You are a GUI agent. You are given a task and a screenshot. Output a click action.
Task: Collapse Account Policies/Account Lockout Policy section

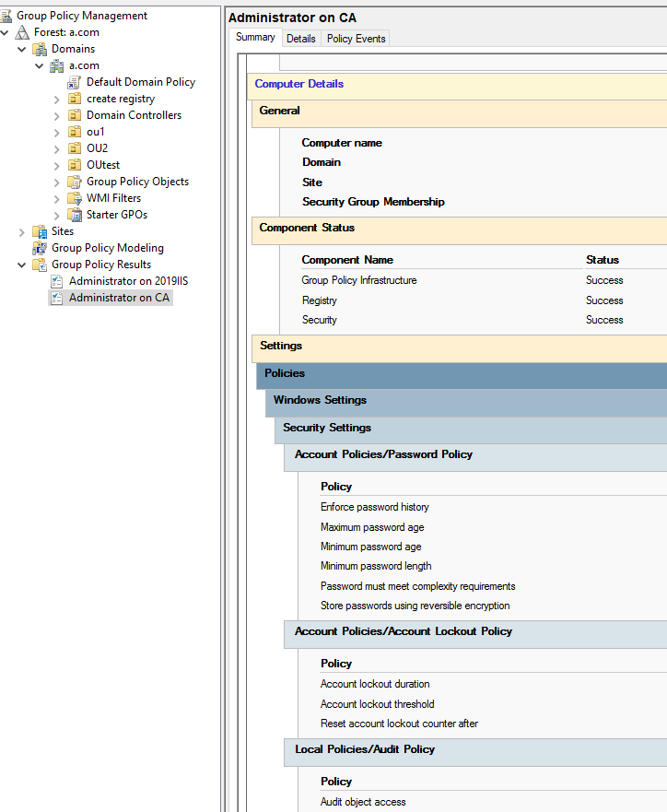point(475,634)
